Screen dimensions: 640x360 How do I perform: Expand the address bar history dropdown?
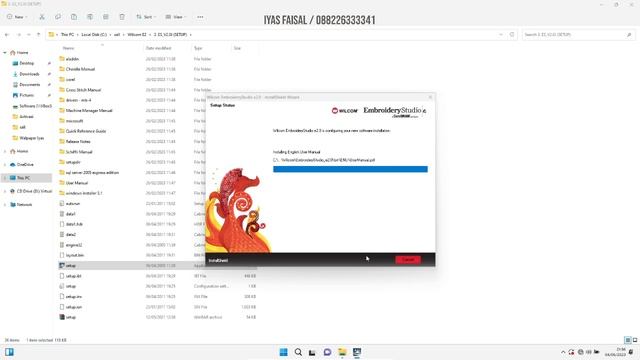tap(501, 35)
